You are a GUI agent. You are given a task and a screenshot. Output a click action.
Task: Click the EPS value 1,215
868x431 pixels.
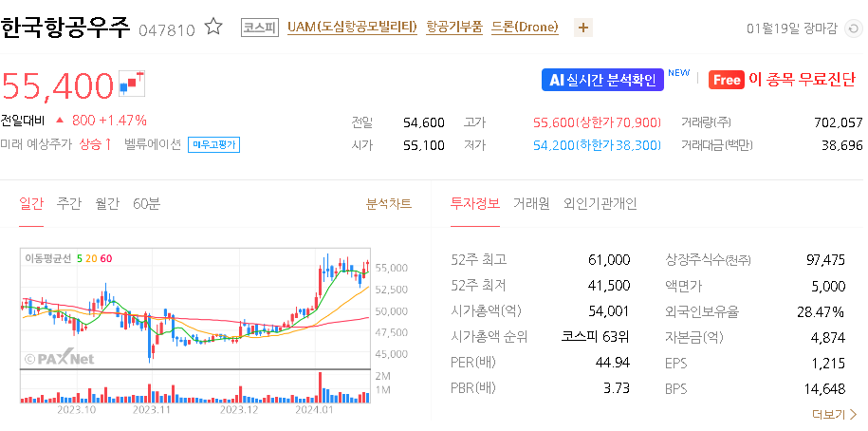829,363
